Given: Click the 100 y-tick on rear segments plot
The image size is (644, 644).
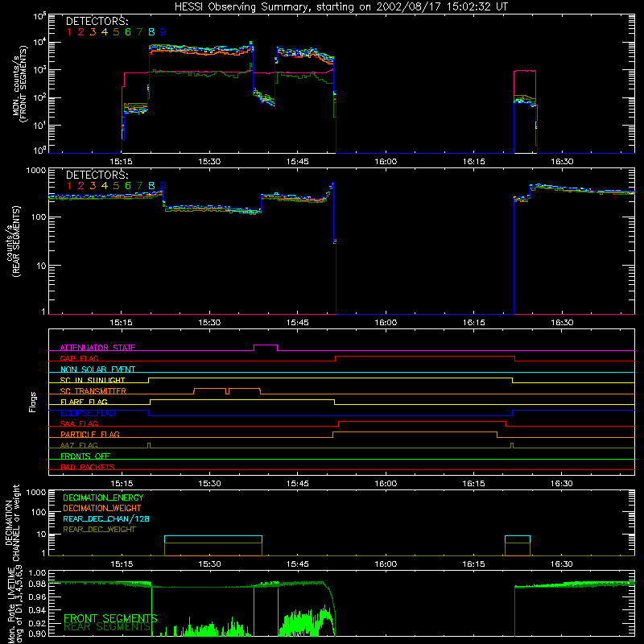Looking at the screenshot, I should (x=39, y=217).
